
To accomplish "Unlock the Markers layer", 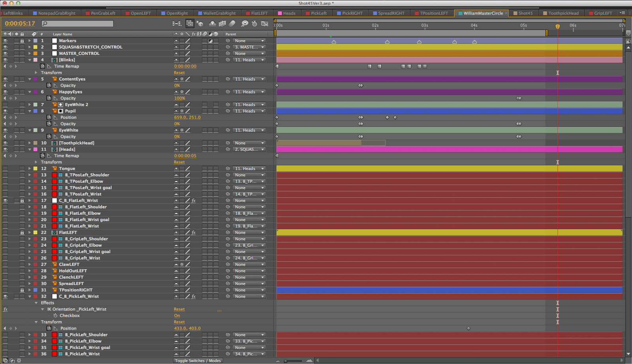I will [x=22, y=41].
